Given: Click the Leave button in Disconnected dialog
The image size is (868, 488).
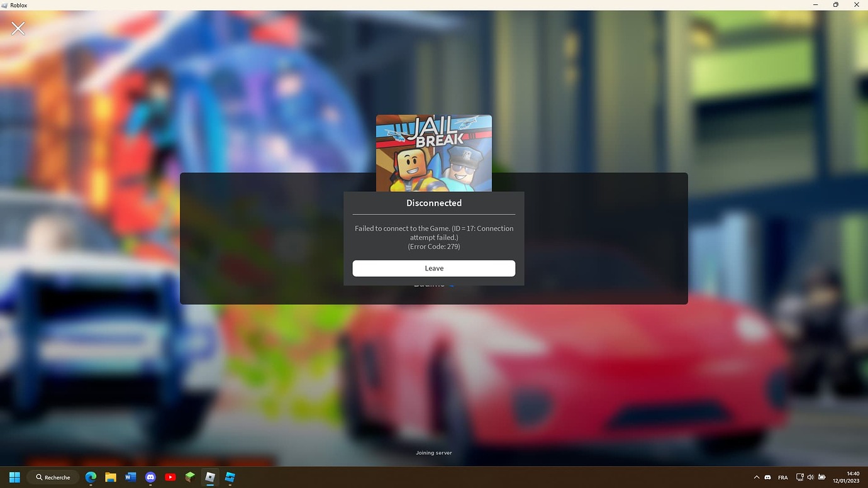Looking at the screenshot, I should pyautogui.click(x=433, y=269).
